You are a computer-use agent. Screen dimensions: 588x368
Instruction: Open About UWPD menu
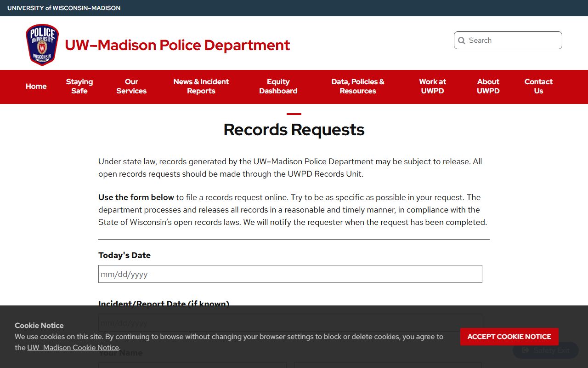point(488,86)
